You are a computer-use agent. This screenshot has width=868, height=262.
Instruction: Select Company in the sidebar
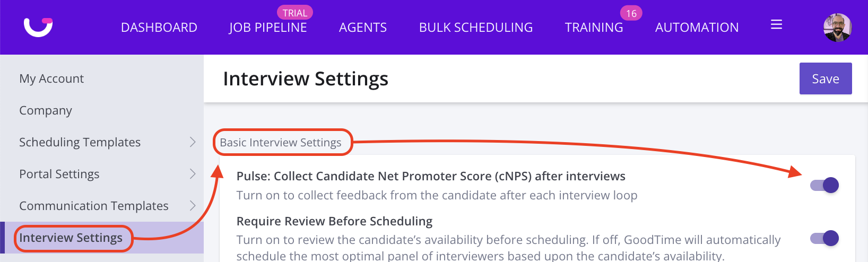46,110
